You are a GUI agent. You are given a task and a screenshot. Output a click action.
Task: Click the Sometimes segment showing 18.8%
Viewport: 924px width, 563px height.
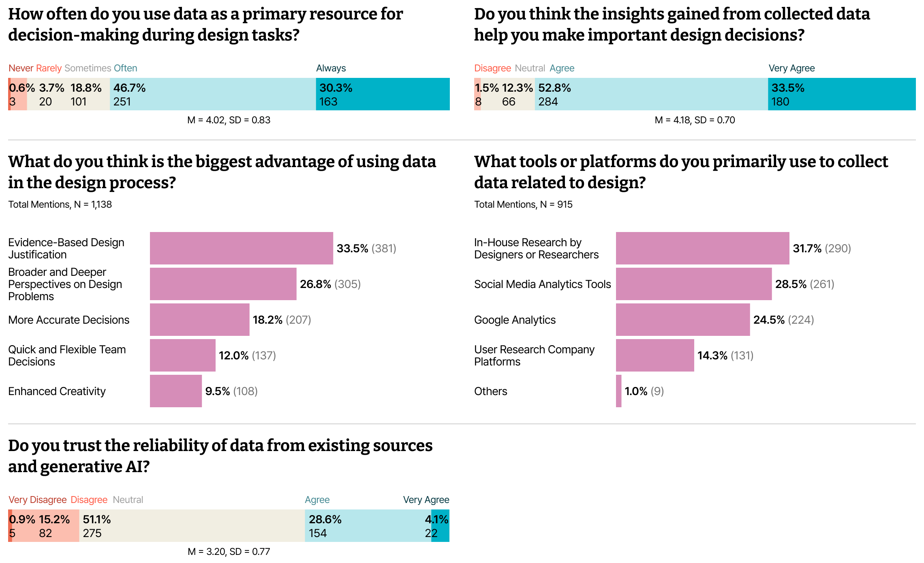(x=68, y=94)
